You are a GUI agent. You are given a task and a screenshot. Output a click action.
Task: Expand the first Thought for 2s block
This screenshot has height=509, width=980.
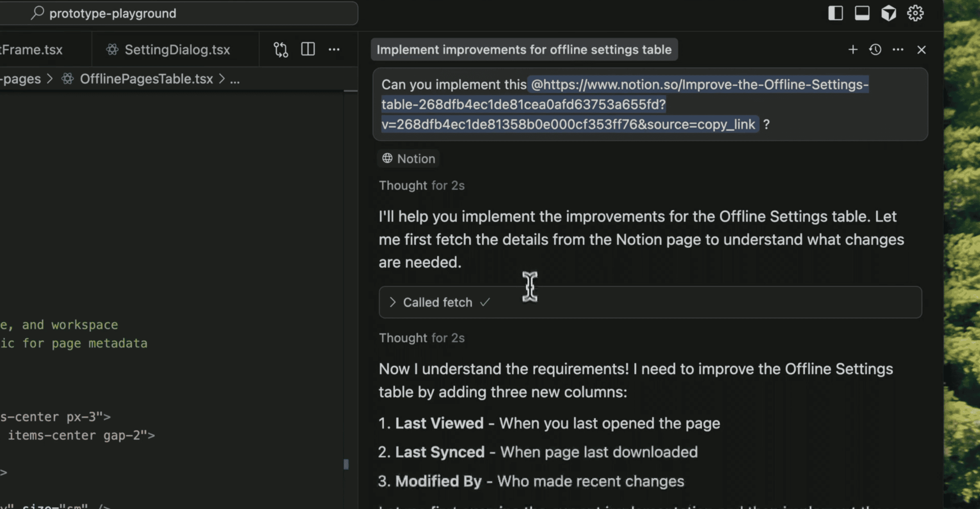click(x=422, y=185)
